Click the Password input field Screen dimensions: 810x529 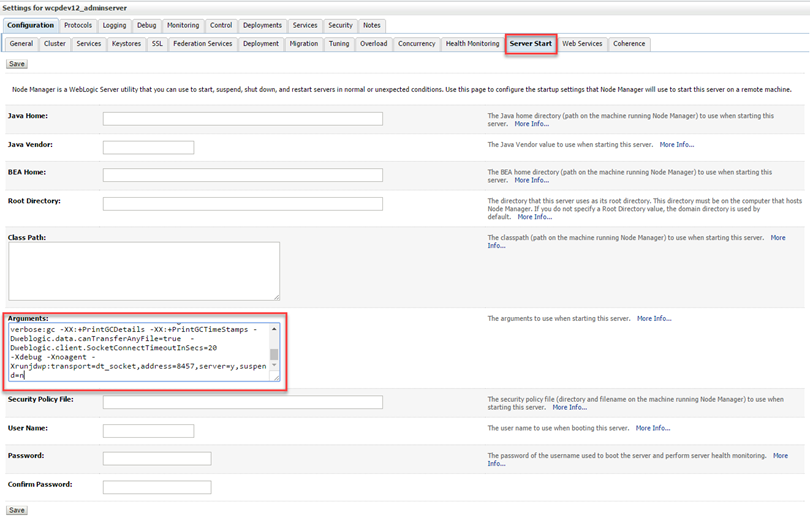[x=157, y=458]
